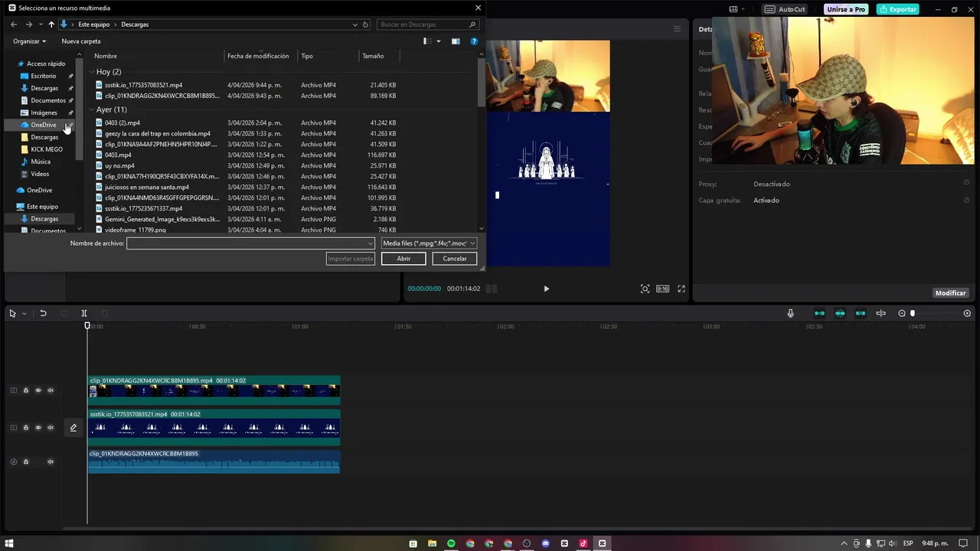Select file juiciosos en semana santa.mp4
The height and width of the screenshot is (551, 980).
click(147, 187)
